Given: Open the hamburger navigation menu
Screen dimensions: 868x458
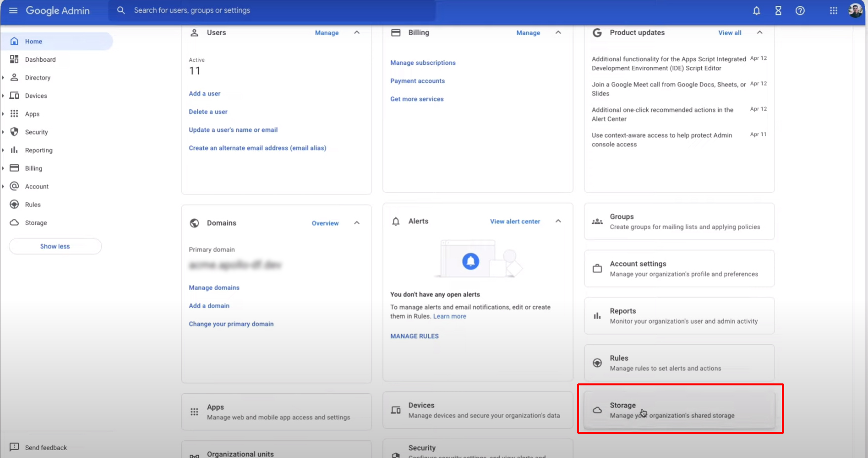Looking at the screenshot, I should coord(13,10).
